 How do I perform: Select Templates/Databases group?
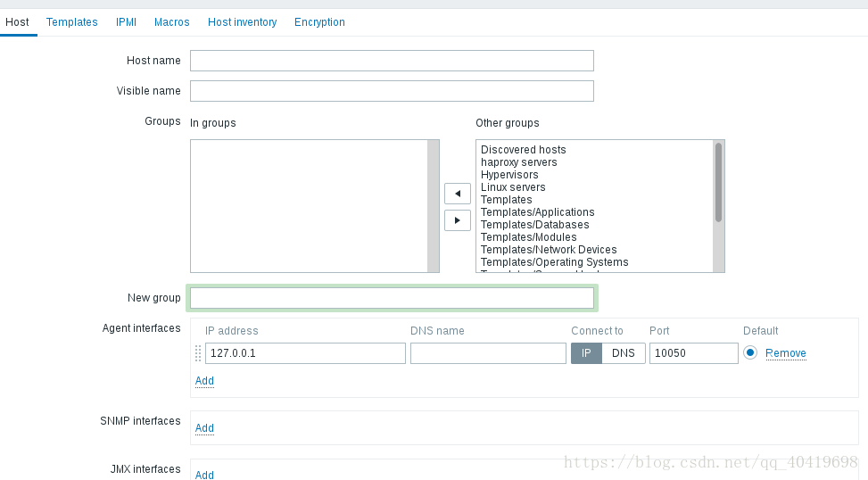[534, 225]
